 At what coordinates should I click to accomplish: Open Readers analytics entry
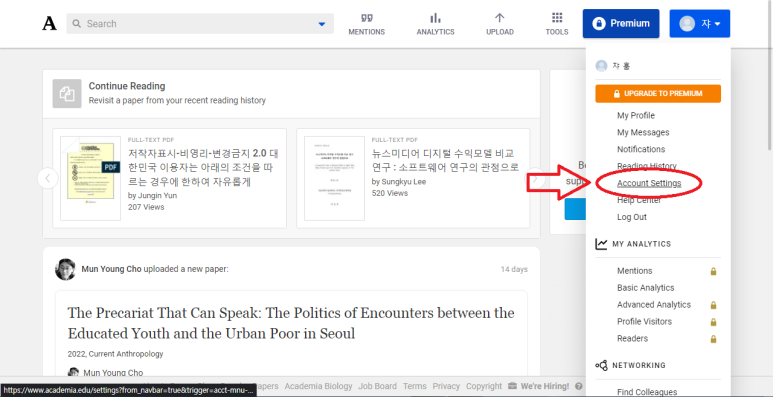click(632, 338)
